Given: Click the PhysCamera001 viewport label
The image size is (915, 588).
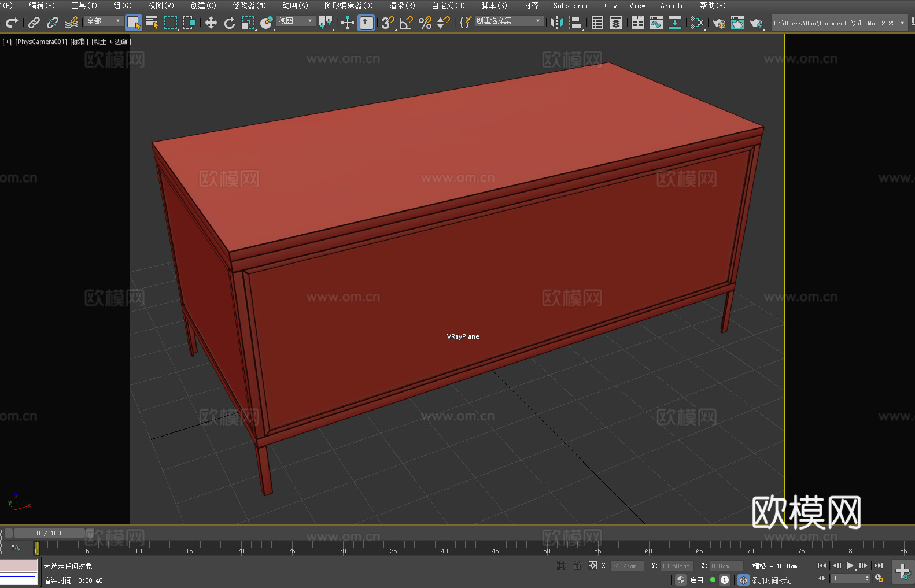Looking at the screenshot, I should click(41, 42).
